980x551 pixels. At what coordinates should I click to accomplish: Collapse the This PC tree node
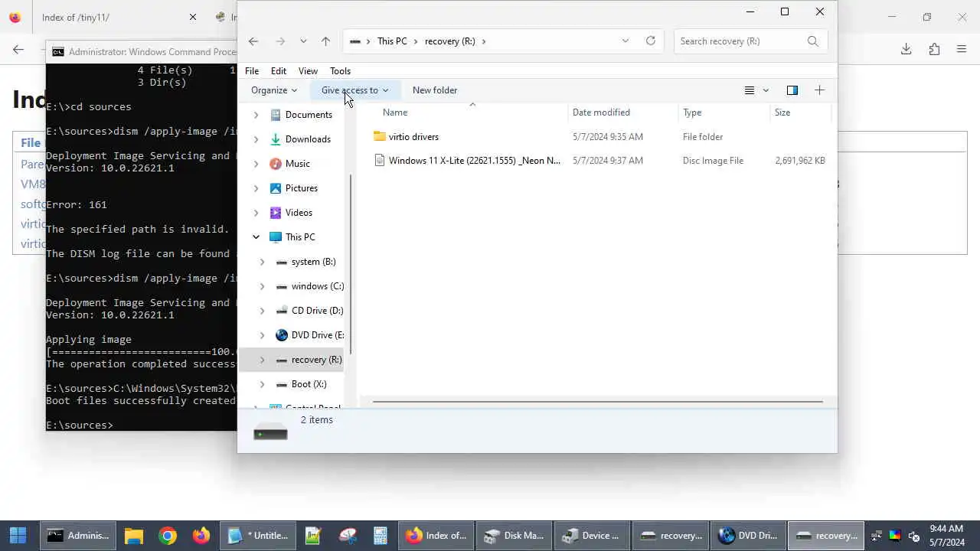tap(256, 237)
